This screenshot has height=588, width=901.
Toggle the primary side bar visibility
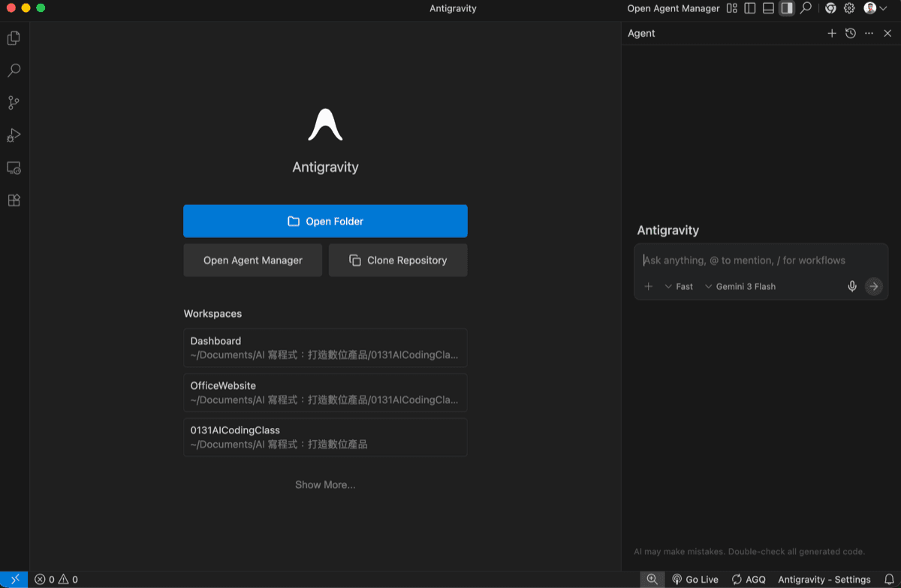click(x=750, y=8)
